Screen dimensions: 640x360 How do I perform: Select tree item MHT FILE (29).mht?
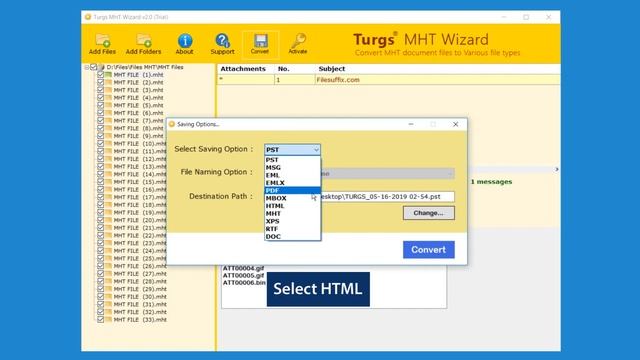(140, 289)
